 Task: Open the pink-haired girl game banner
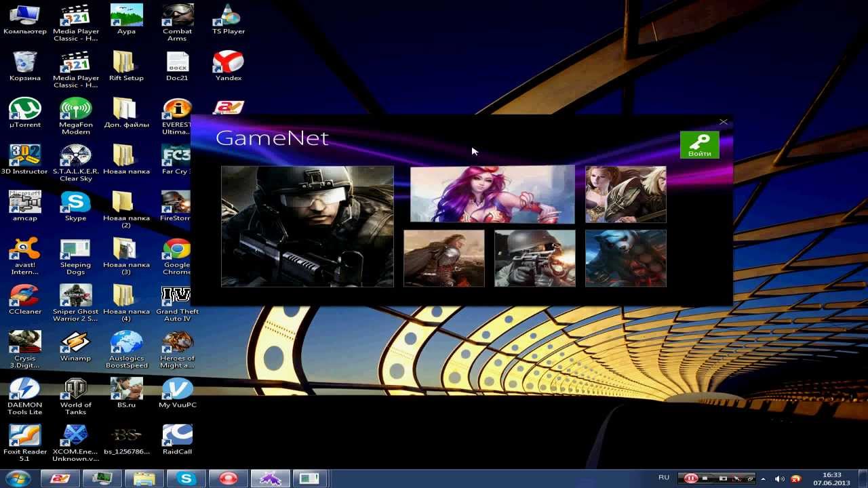pyautogui.click(x=492, y=195)
